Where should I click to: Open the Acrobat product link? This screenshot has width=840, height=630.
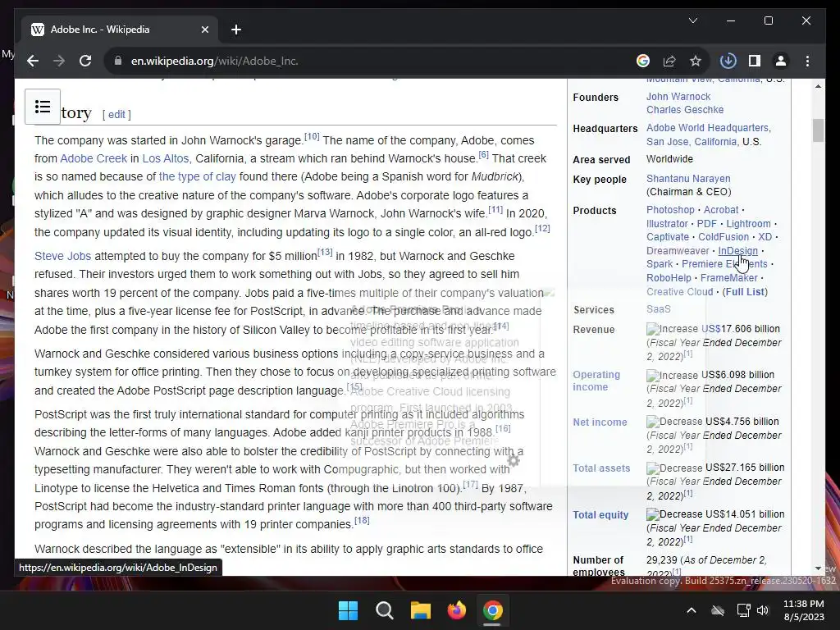(720, 210)
